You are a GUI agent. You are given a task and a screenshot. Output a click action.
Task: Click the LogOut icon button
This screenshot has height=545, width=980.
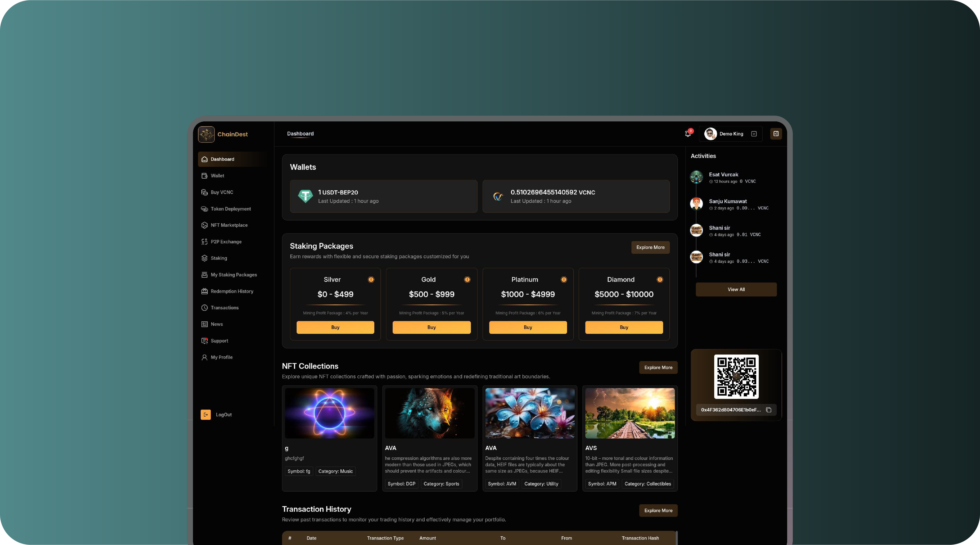point(205,415)
